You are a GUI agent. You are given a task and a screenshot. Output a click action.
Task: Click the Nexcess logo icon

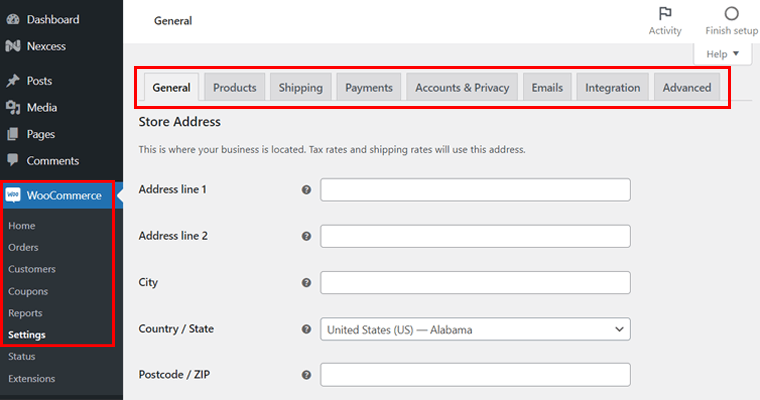pyautogui.click(x=13, y=46)
